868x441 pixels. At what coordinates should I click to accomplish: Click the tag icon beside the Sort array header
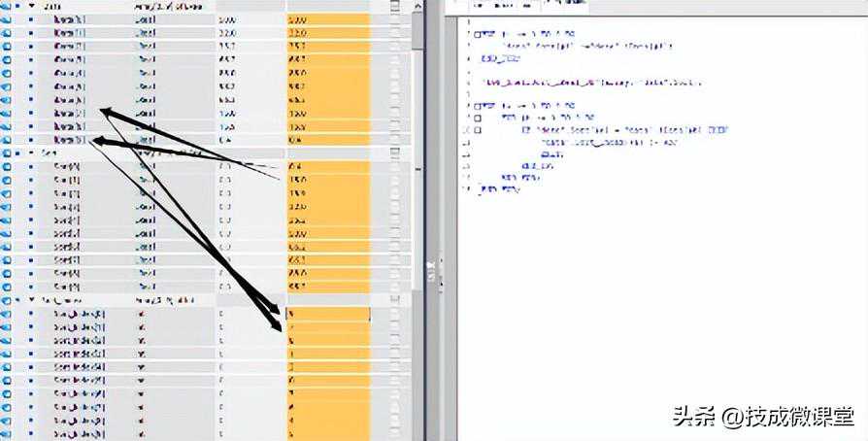pos(7,153)
